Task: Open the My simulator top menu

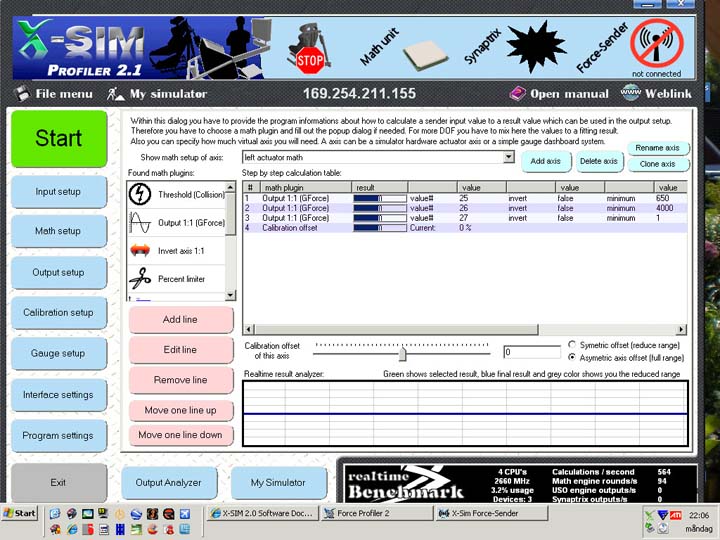Action: click(x=157, y=94)
